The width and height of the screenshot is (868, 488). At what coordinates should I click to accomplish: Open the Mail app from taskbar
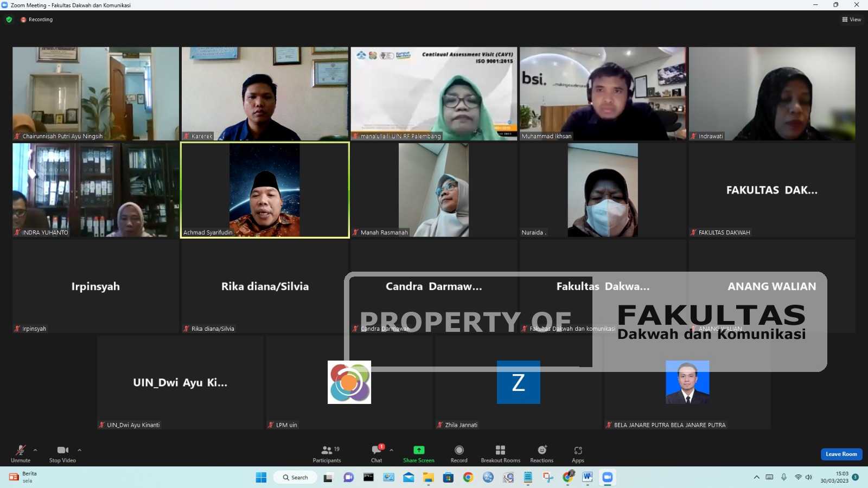409,477
